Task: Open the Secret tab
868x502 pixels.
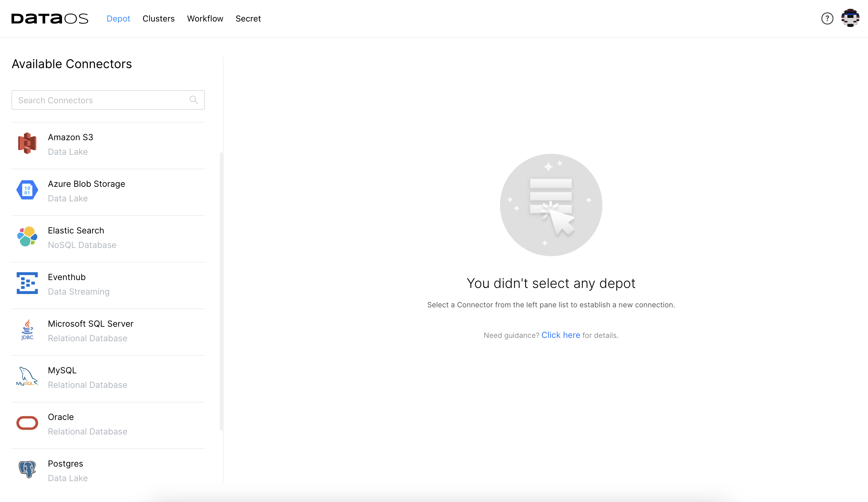Action: tap(248, 18)
